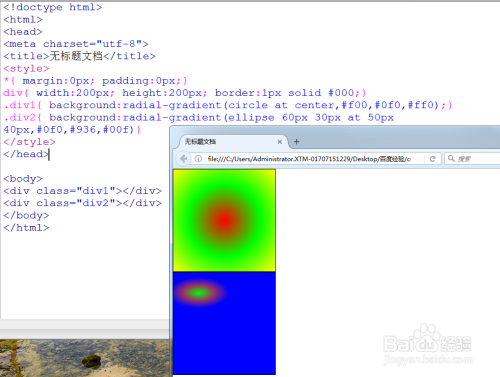Click the div class="div1" line
The height and width of the screenshot is (377, 500).
tap(82, 191)
